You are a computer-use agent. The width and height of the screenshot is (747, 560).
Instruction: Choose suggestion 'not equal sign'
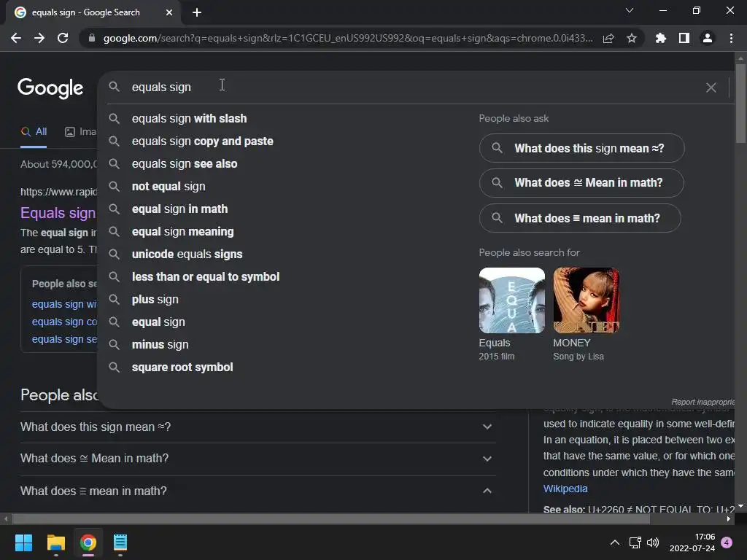pos(169,187)
